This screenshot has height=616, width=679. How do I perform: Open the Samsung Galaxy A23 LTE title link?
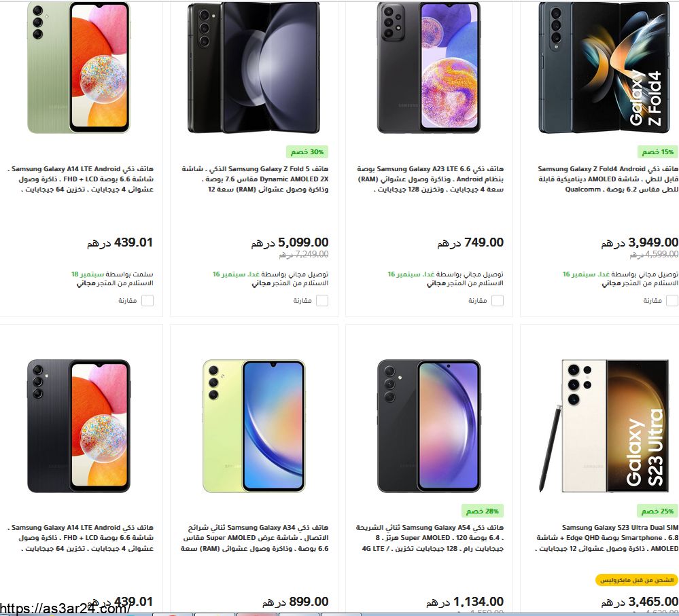click(x=430, y=179)
